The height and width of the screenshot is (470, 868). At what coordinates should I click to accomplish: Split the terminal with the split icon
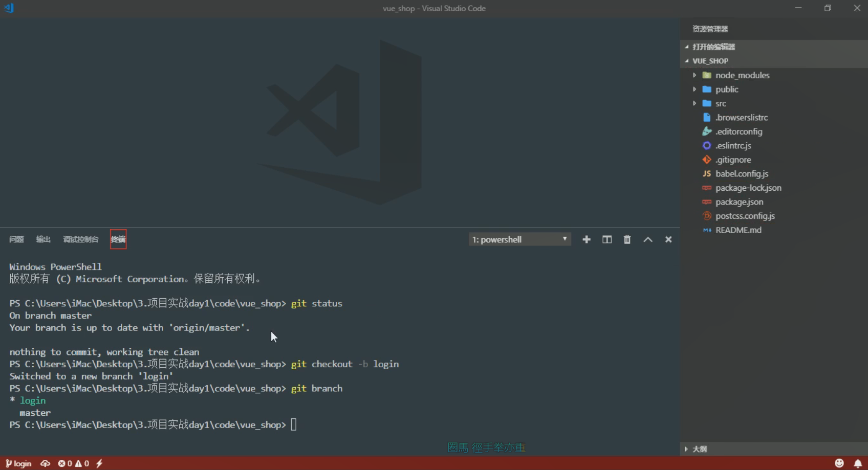click(607, 239)
